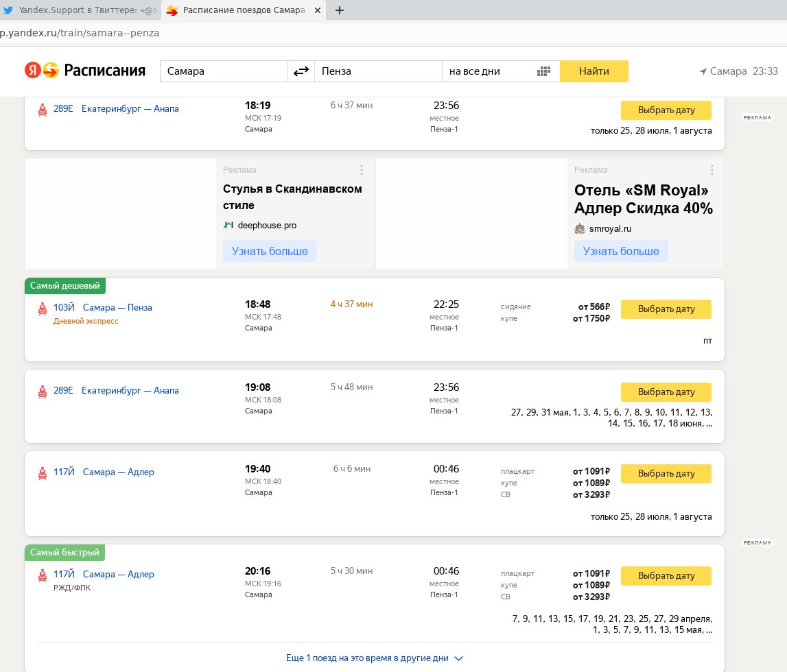787x672 pixels.
Task: Close the Расписание поездов tab
Action: [317, 10]
